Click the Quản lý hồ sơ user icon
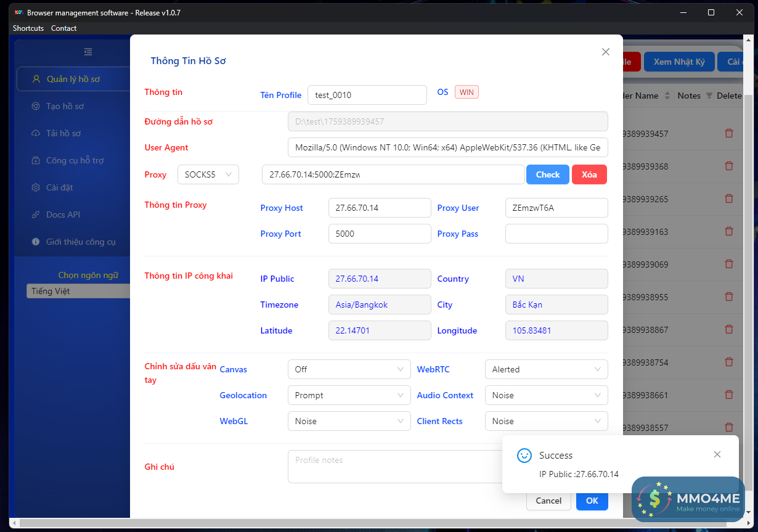758x532 pixels. (x=36, y=79)
